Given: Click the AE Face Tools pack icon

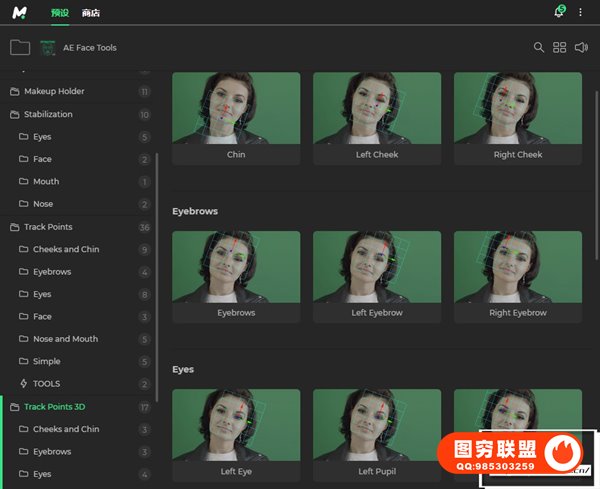Looking at the screenshot, I should pos(48,47).
